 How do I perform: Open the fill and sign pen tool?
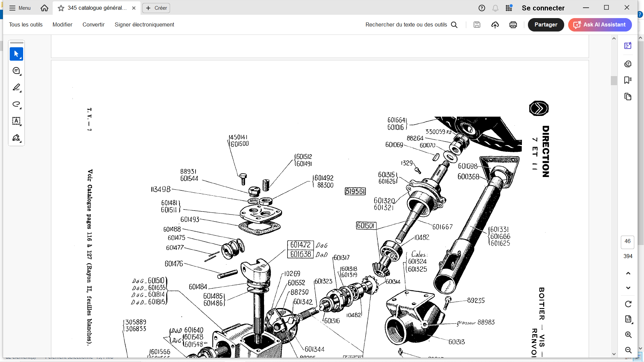(16, 138)
